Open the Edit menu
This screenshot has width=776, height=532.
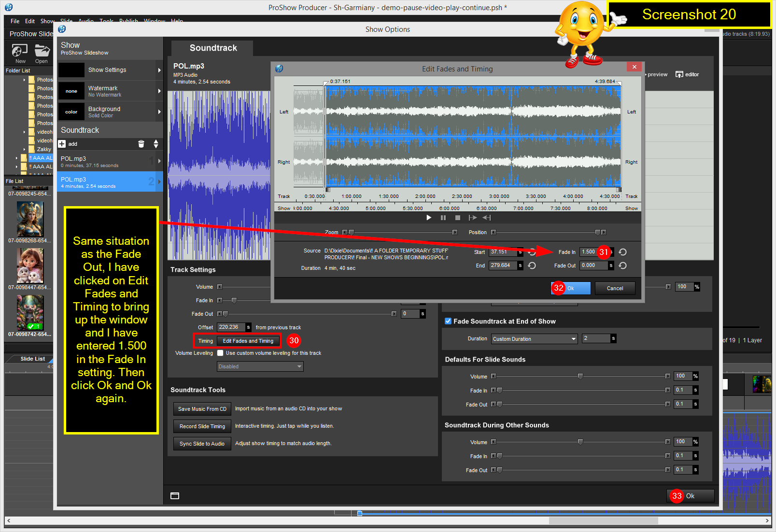tap(30, 21)
